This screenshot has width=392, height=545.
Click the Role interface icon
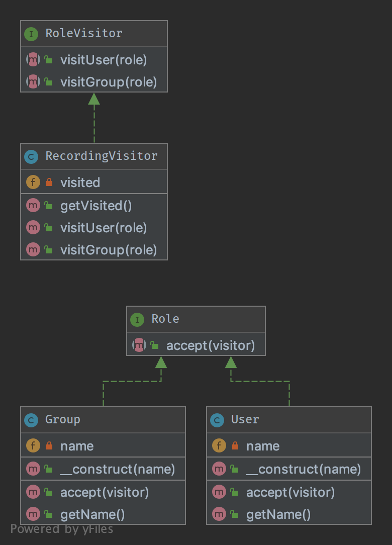137,319
